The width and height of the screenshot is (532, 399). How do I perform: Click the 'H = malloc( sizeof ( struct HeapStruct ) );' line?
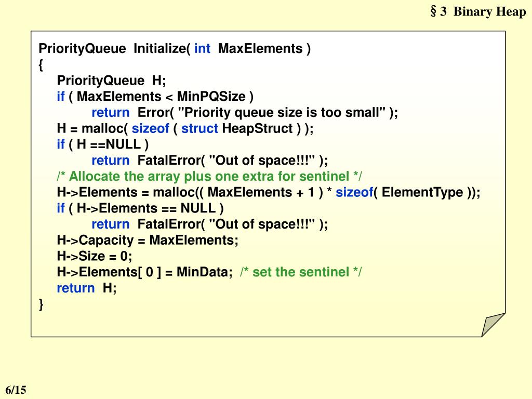(x=185, y=129)
